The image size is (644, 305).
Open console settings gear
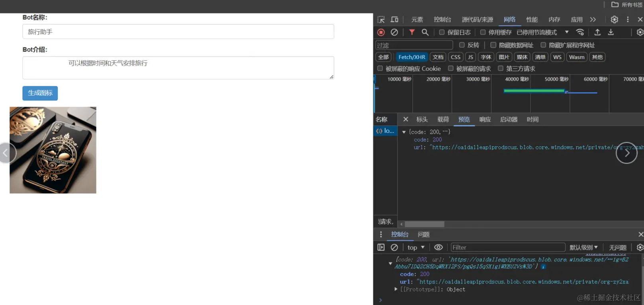[640, 247]
